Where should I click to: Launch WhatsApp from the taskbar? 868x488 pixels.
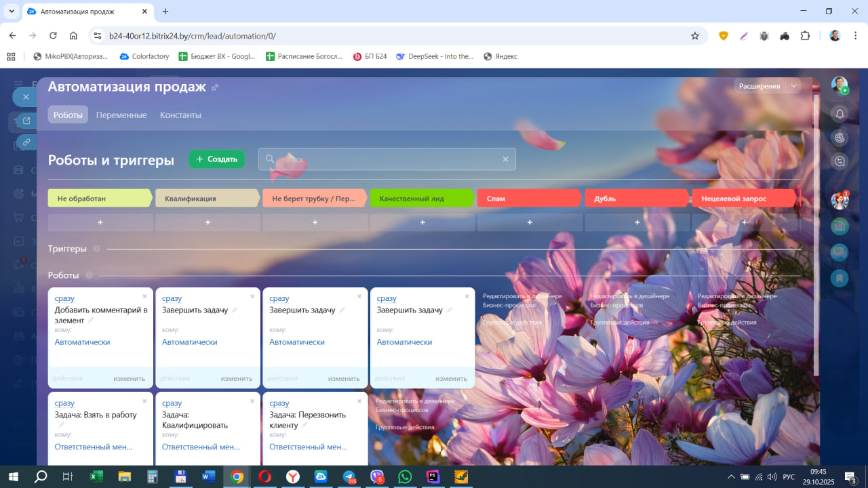pyautogui.click(x=405, y=476)
